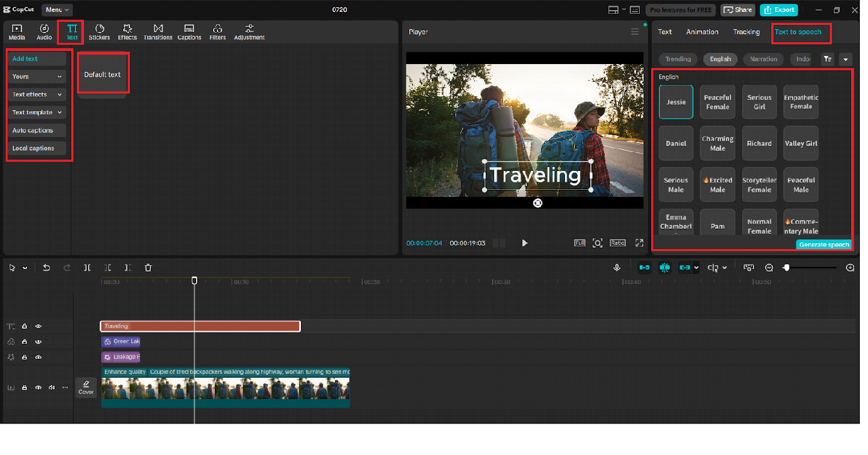Viewport: 868px width, 455px height.
Task: Click the microphone record voiceover icon
Action: [617, 268]
